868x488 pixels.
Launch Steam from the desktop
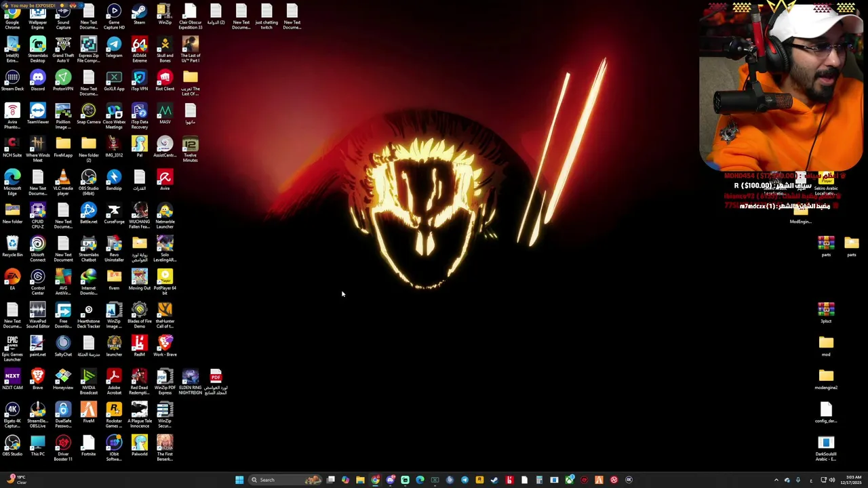pos(139,15)
